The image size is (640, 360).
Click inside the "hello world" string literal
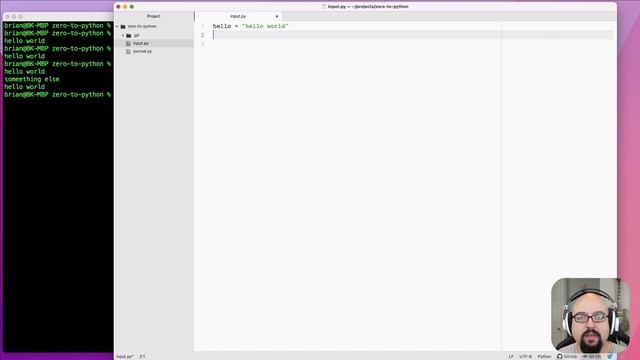point(265,26)
